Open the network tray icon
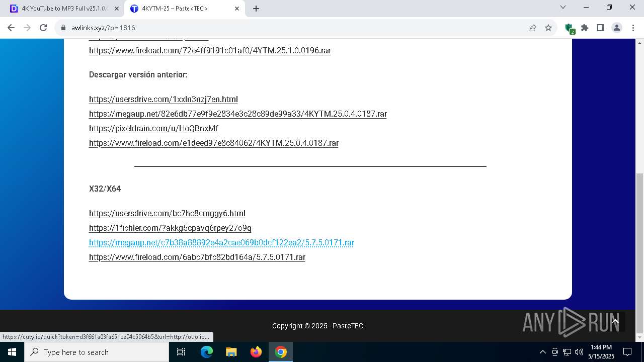The width and height of the screenshot is (644, 362). tap(567, 352)
